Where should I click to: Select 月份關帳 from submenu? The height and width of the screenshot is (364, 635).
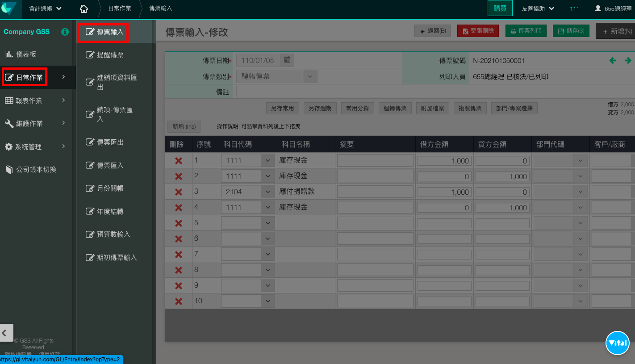(110, 188)
